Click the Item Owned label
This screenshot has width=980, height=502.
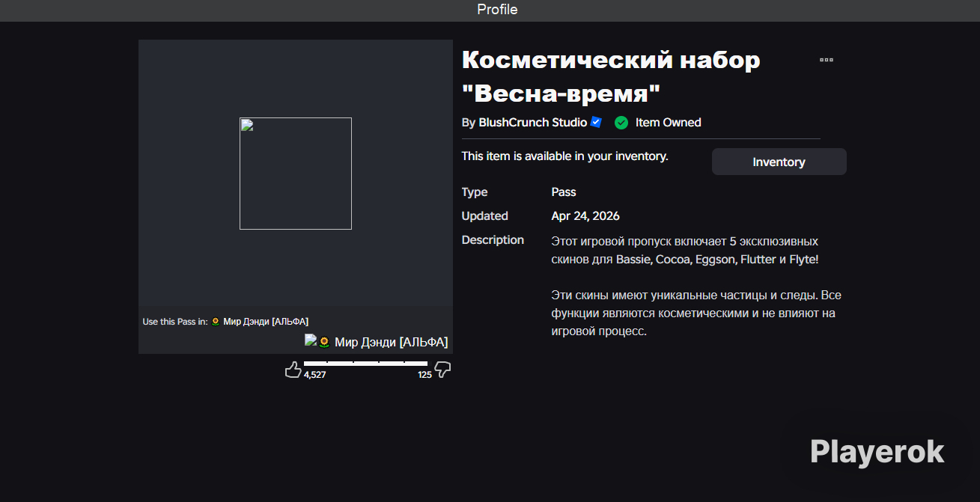668,123
